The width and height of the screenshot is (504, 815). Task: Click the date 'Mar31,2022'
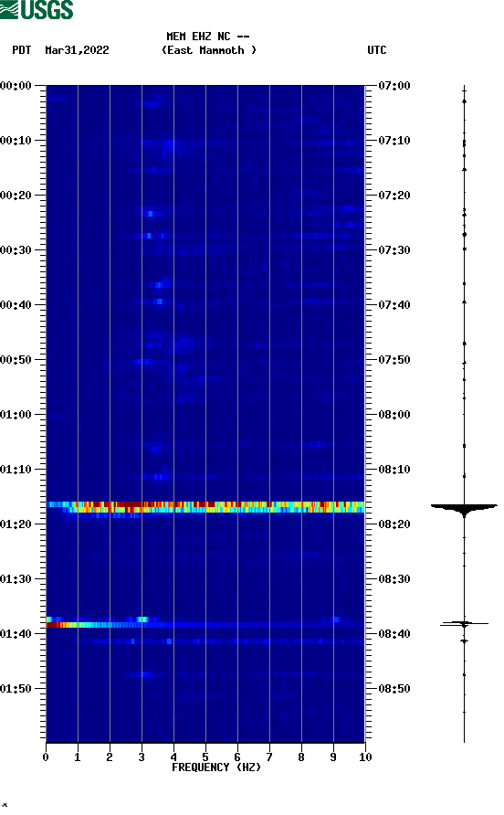click(x=77, y=50)
